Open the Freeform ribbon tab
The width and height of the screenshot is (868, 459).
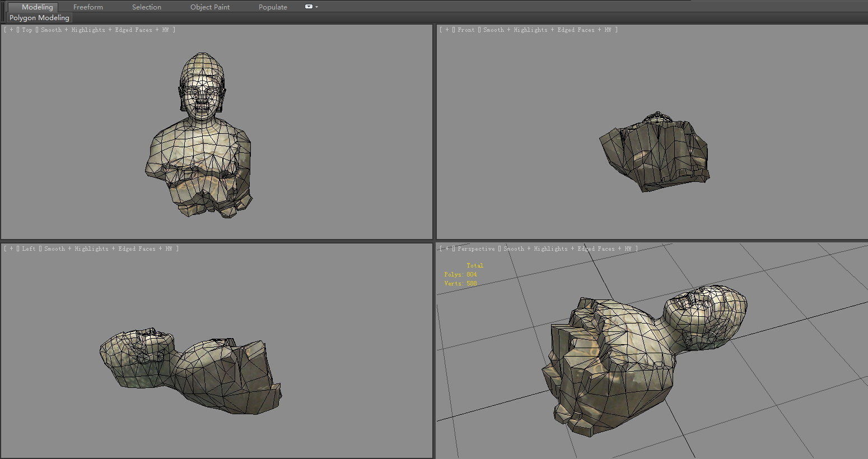[88, 7]
